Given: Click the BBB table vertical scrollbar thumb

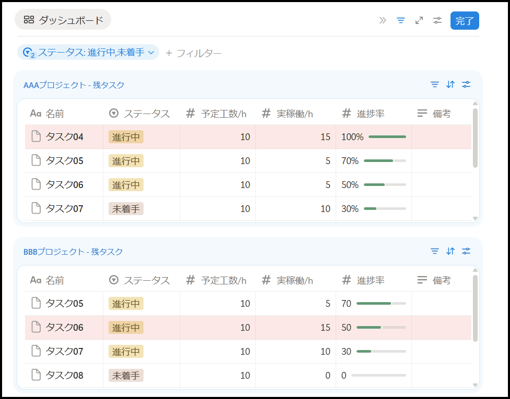Looking at the screenshot, I should (x=475, y=308).
